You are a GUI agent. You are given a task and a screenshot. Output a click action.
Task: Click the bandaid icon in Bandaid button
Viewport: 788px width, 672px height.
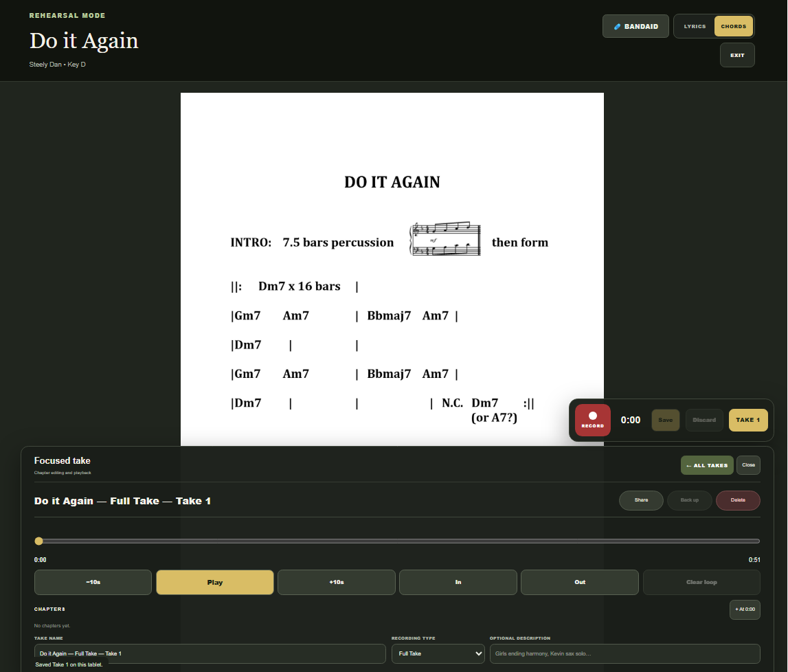617,27
